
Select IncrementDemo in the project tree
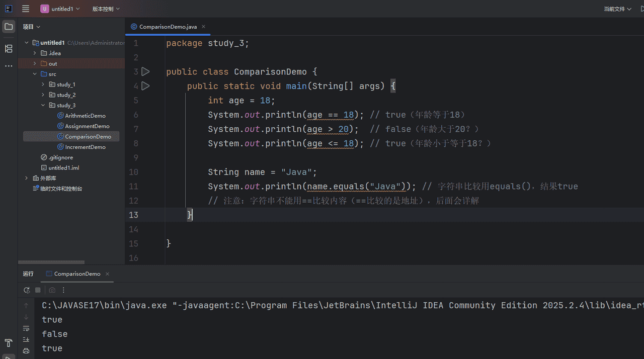coord(85,147)
